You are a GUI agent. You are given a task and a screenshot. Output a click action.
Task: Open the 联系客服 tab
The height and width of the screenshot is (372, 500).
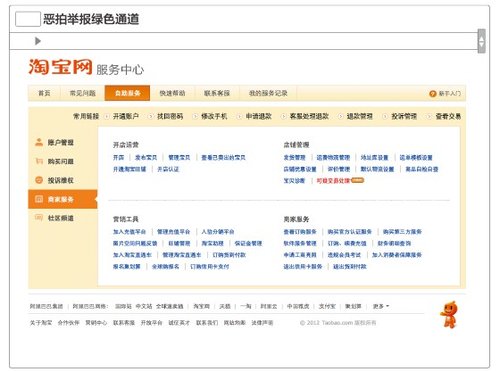coord(217,93)
